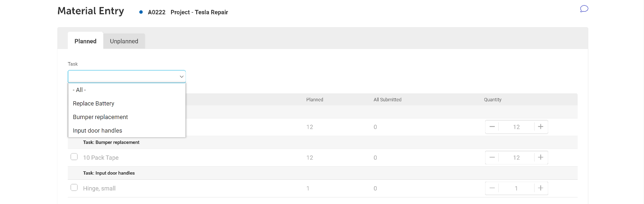Check the 10 Pack Tape checkbox
644x204 pixels.
[74, 157]
